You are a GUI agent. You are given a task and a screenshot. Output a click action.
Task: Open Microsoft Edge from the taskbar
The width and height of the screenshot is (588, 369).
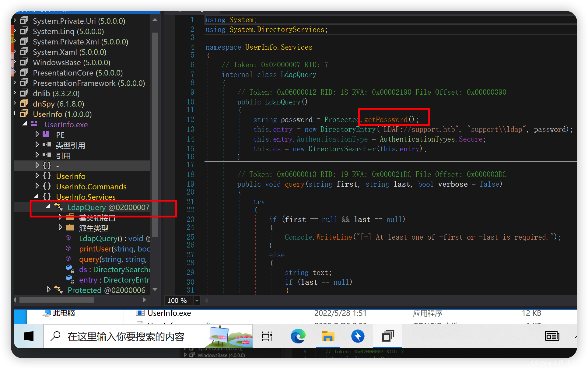click(x=298, y=336)
